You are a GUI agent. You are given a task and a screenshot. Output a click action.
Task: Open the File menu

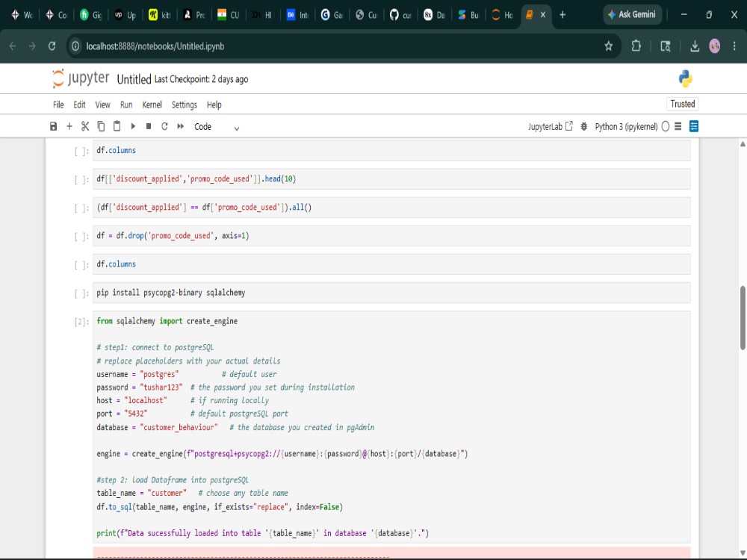tap(58, 105)
